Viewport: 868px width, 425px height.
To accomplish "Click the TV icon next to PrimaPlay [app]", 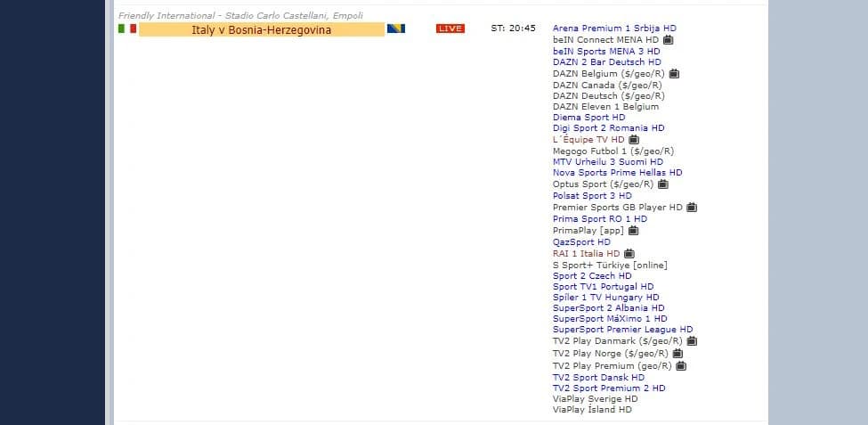I will (x=633, y=231).
